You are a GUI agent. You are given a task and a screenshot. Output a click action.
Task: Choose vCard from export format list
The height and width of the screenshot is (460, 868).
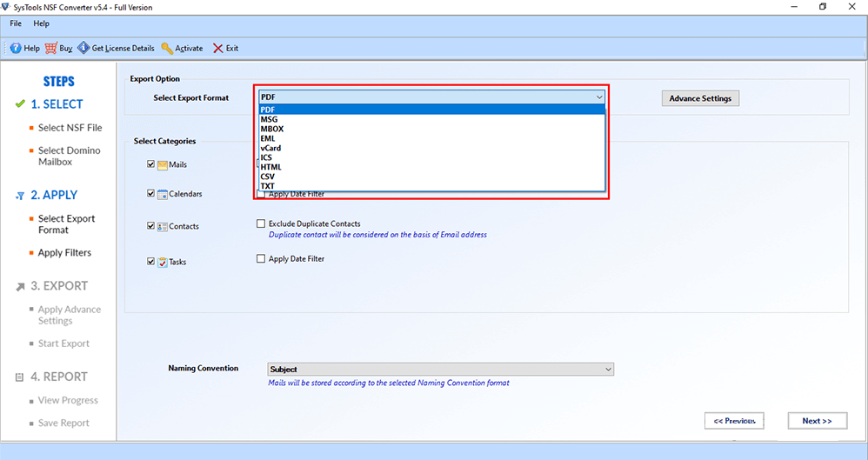click(x=431, y=148)
